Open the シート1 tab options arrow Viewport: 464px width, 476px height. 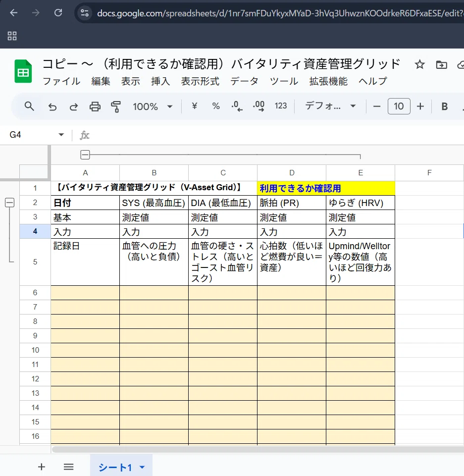point(142,467)
